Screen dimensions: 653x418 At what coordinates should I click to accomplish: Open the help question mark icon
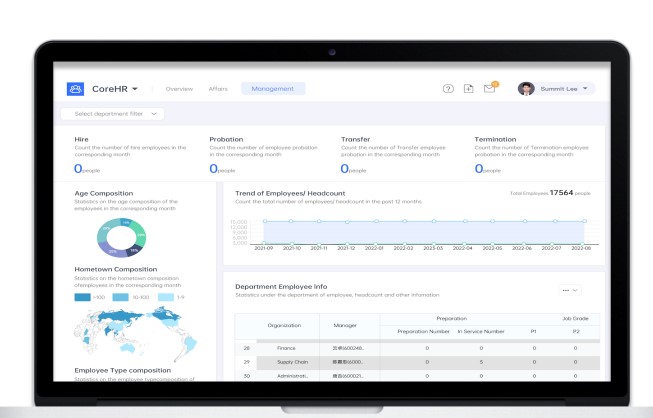click(x=448, y=89)
